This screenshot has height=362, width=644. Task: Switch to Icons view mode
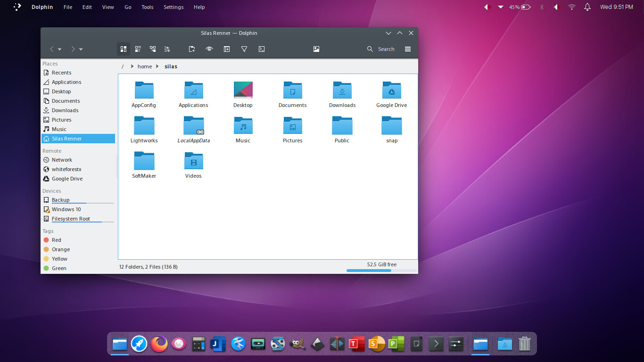tap(124, 49)
